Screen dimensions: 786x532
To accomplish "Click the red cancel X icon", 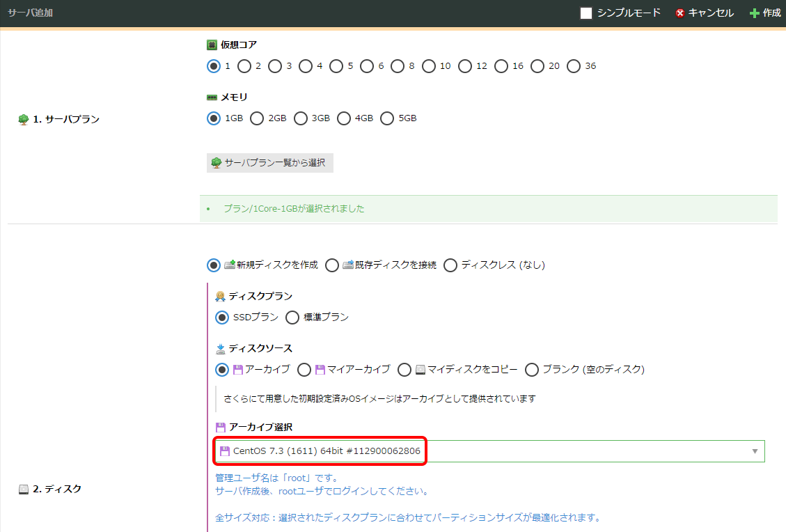I will 680,13.
